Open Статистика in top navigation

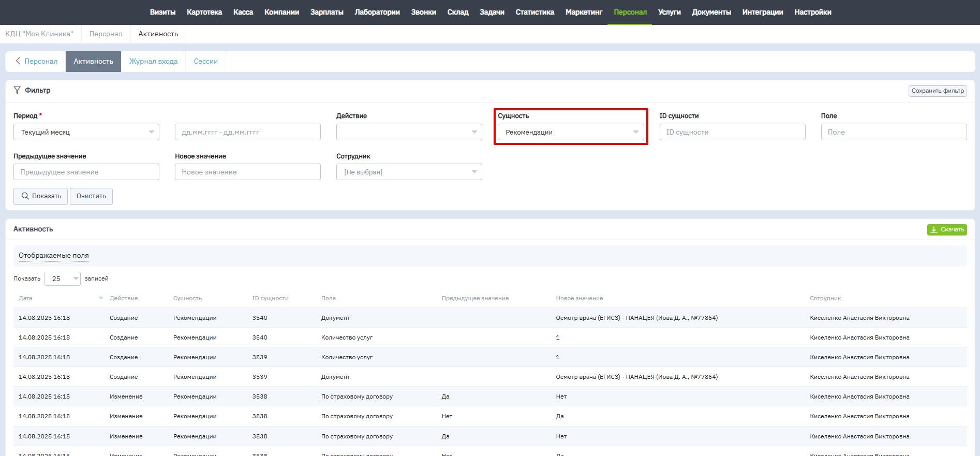coord(535,12)
